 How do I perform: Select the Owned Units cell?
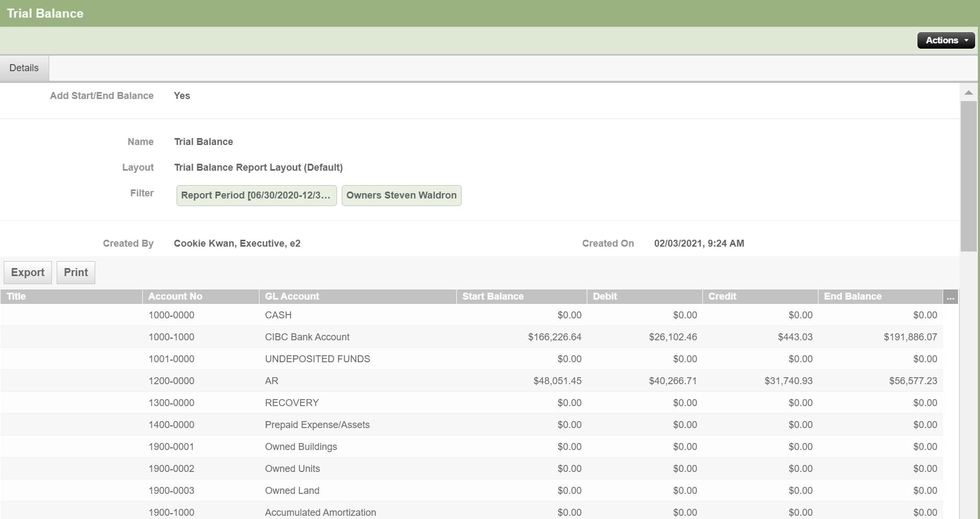tap(292, 469)
